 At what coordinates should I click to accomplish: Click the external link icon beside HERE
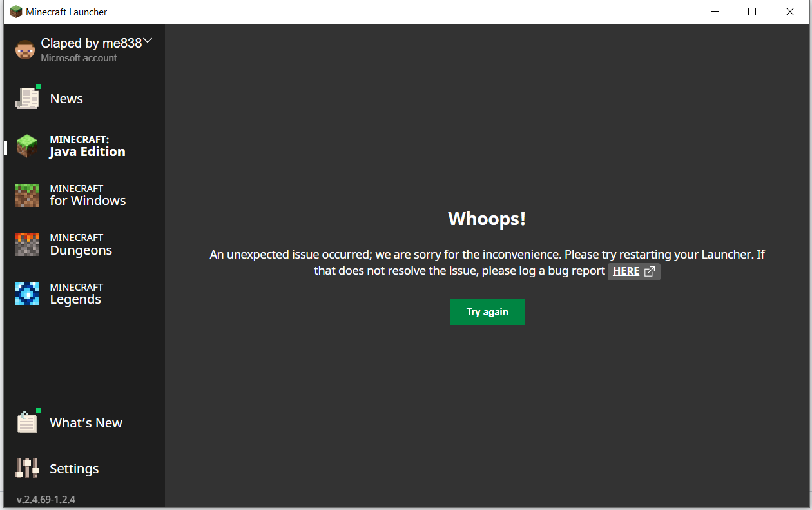[650, 271]
